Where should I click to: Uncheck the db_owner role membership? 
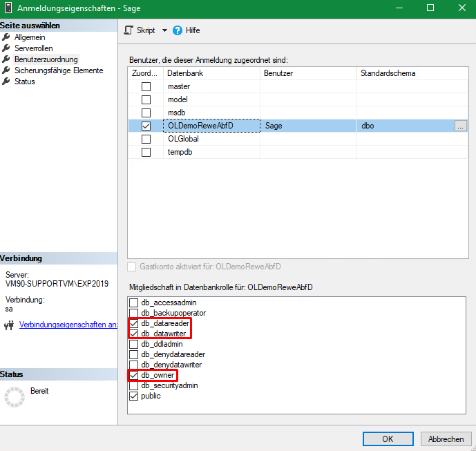point(134,375)
